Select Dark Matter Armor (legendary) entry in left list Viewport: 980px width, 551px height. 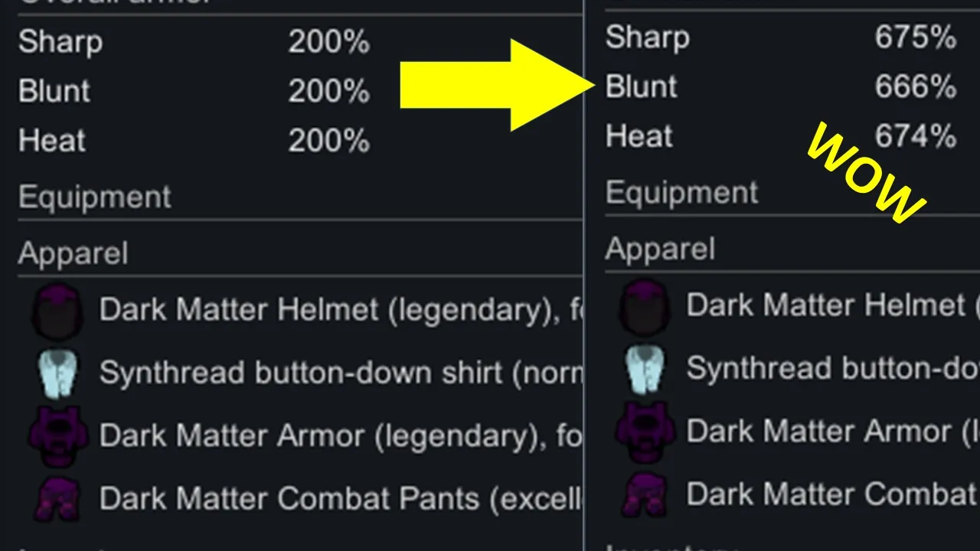[x=341, y=436]
